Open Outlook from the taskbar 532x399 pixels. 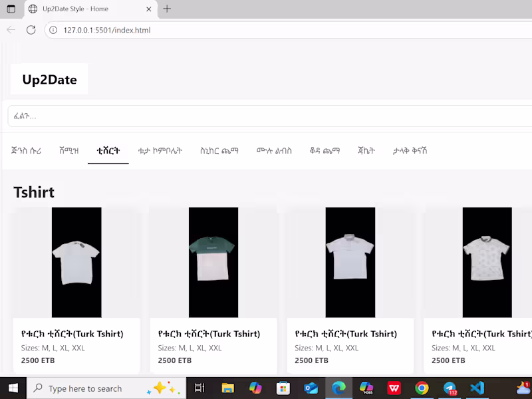click(311, 388)
